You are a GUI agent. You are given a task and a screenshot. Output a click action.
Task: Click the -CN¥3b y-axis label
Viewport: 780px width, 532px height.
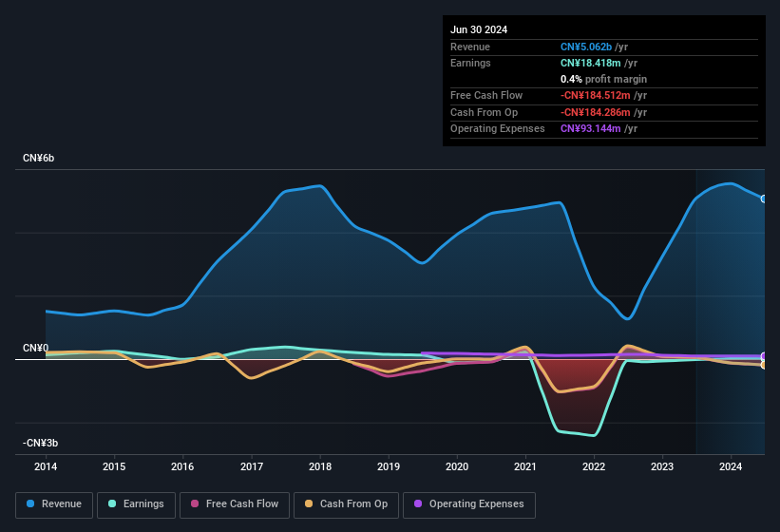tap(40, 443)
